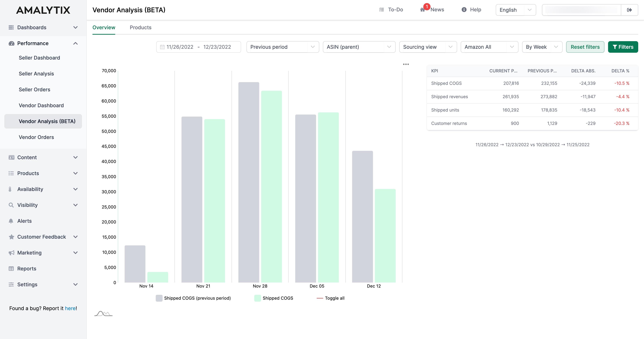
Task: Open the News gift icon with badge
Action: pyautogui.click(x=423, y=10)
